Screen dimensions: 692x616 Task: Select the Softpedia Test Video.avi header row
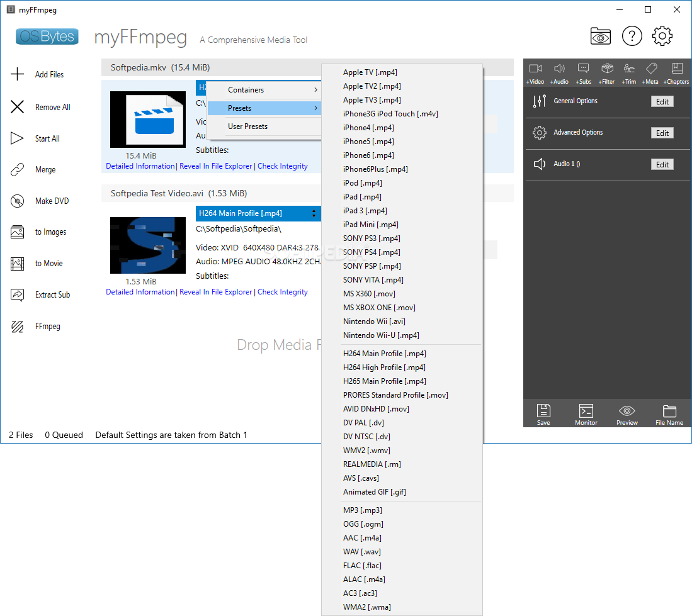tap(212, 194)
